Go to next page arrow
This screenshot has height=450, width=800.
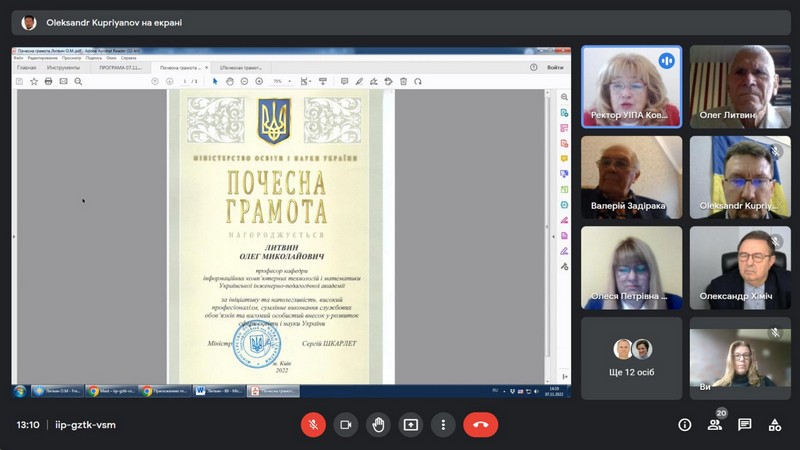coord(169,81)
